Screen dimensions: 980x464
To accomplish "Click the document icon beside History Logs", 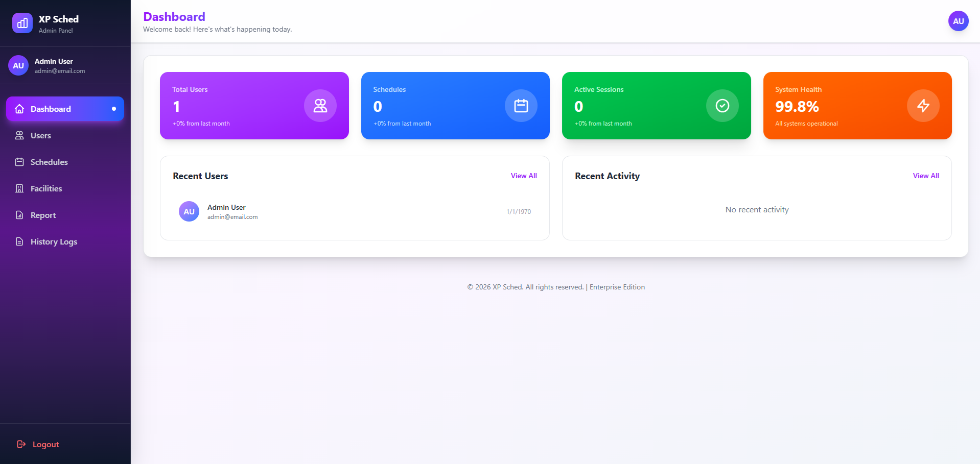I will click(19, 241).
